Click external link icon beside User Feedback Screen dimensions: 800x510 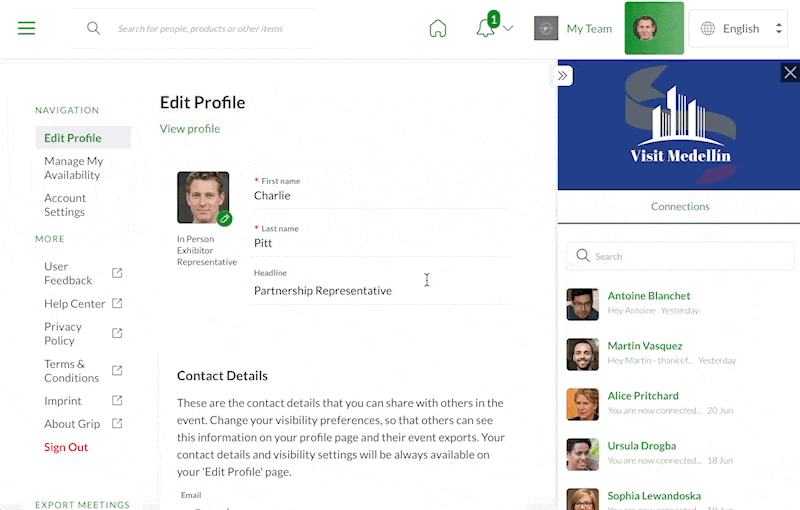tap(117, 273)
